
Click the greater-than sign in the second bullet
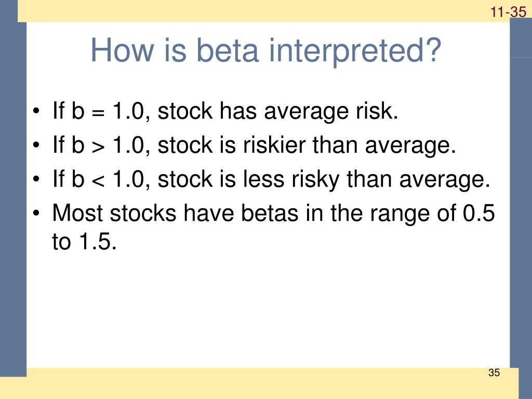[98, 147]
